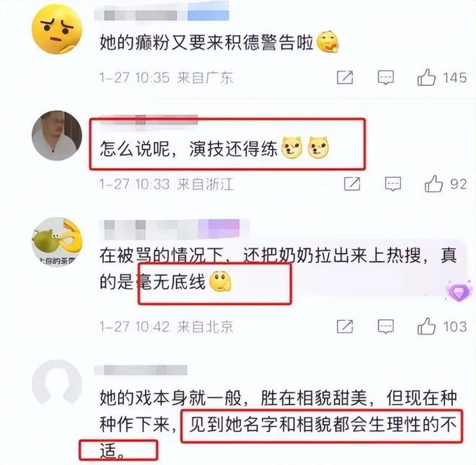This screenshot has height=465, width=476.
Task: Tap the comment text 怎么说呢，演技还得练
Action: [x=188, y=149]
